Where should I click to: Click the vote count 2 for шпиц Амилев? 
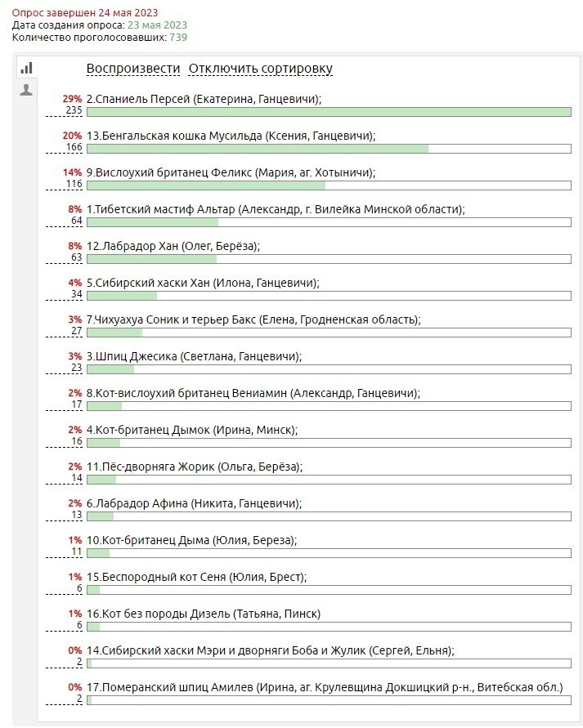tap(79, 699)
